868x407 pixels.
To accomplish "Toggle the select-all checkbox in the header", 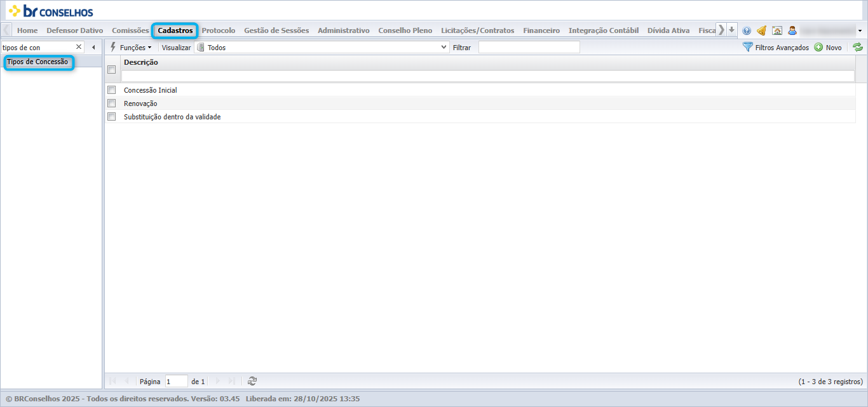I will pos(112,70).
